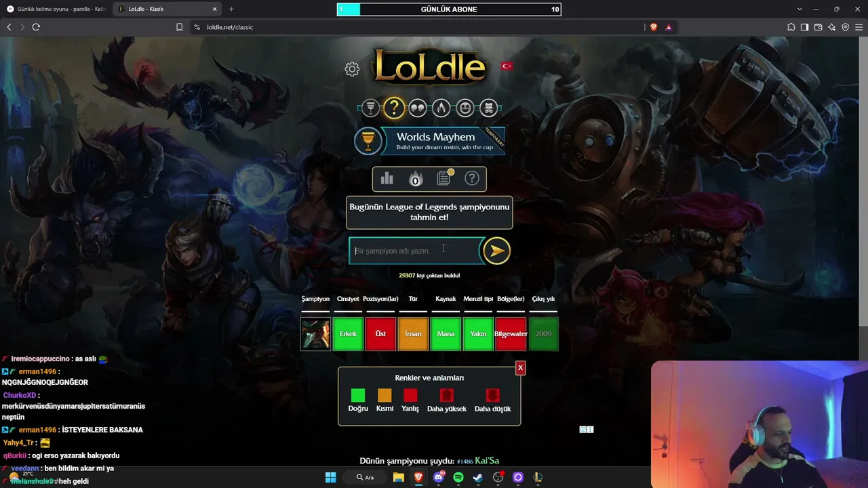Click the green 'Erkek' gender cell
The width and height of the screenshot is (868, 488).
pos(348,334)
